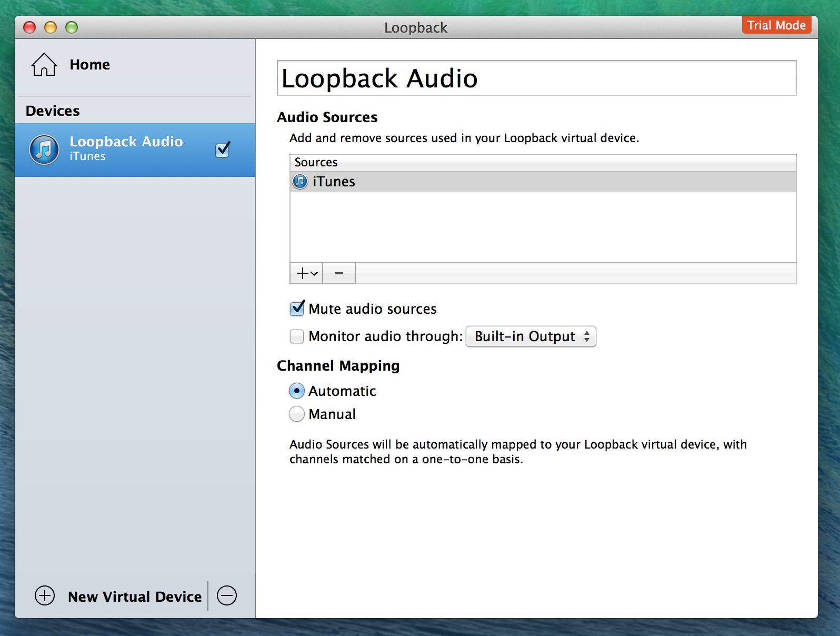Close the Loopback window
Screen dimensions: 840x636
click(30, 27)
